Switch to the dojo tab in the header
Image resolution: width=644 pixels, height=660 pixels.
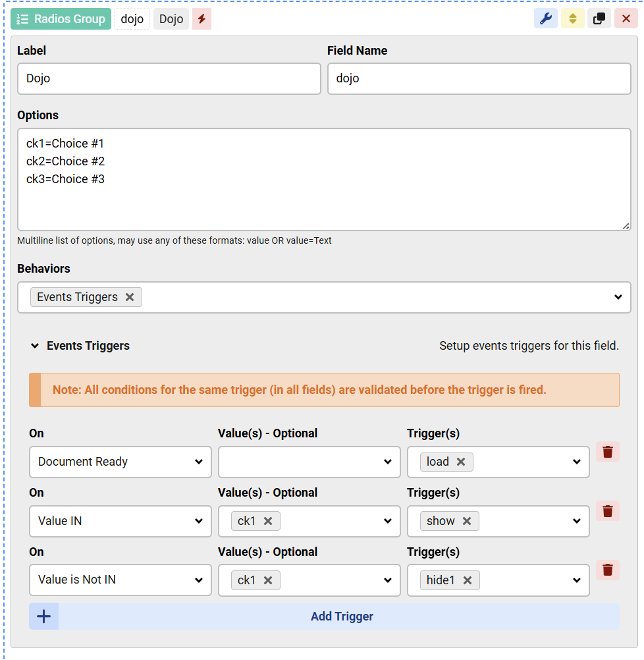pos(132,18)
